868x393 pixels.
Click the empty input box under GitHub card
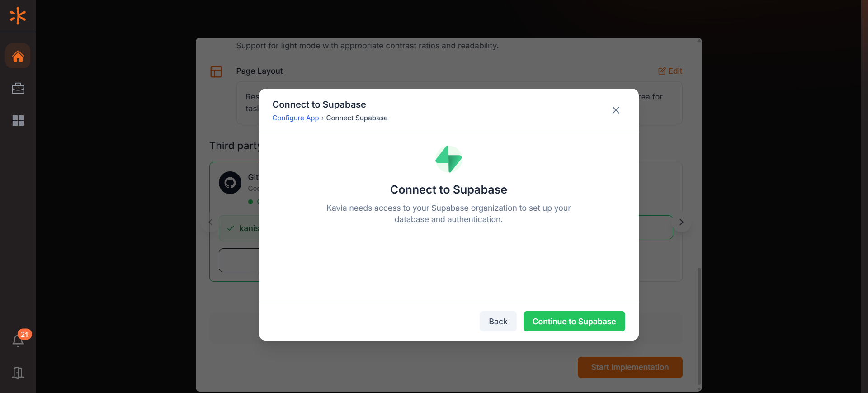[239, 260]
